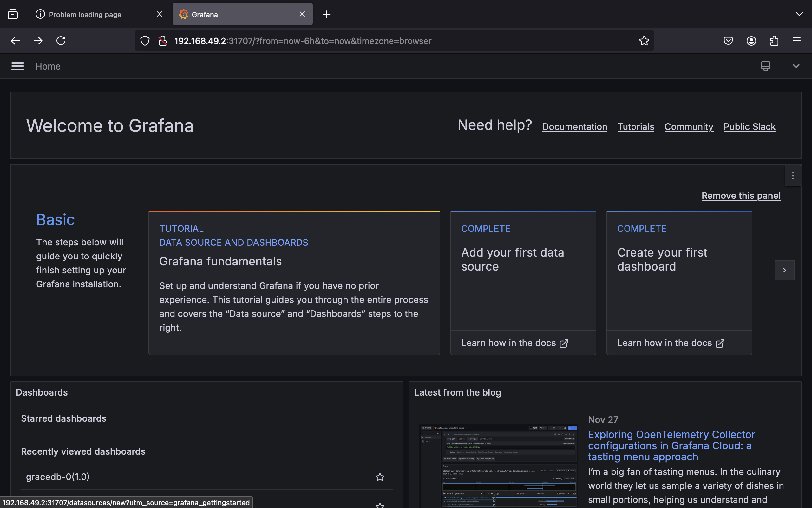Click the Basic heading text
Viewport: 812px width, 508px height.
56,220
